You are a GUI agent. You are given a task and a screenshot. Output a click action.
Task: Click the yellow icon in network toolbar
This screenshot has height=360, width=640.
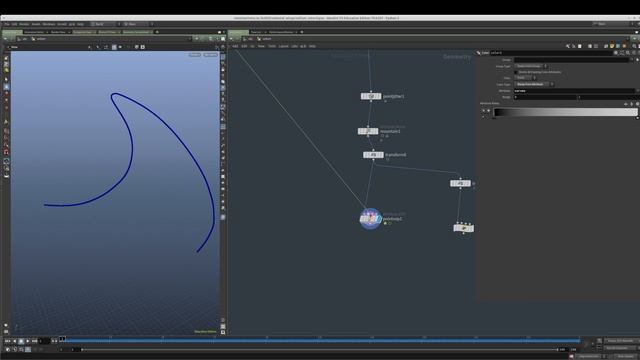click(612, 46)
